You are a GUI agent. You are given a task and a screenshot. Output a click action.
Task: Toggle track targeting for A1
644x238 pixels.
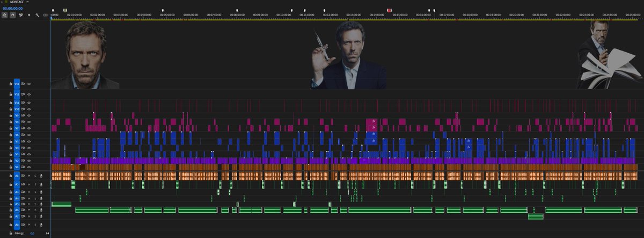coord(17,176)
